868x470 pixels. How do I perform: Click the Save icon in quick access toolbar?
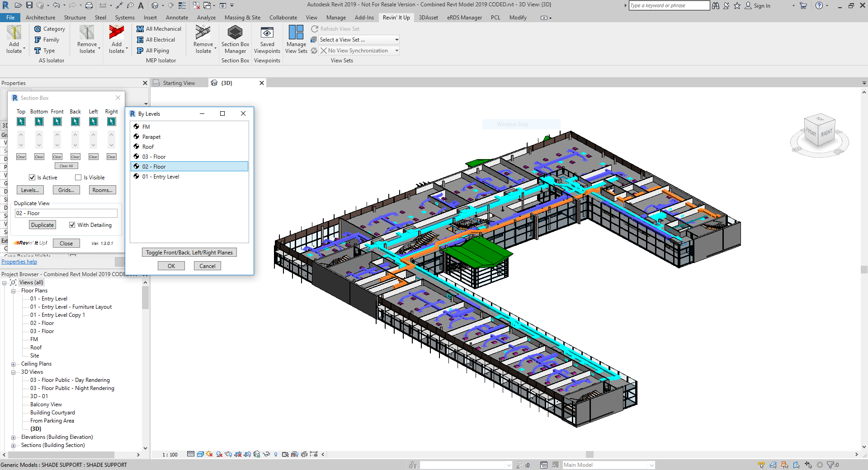29,5
